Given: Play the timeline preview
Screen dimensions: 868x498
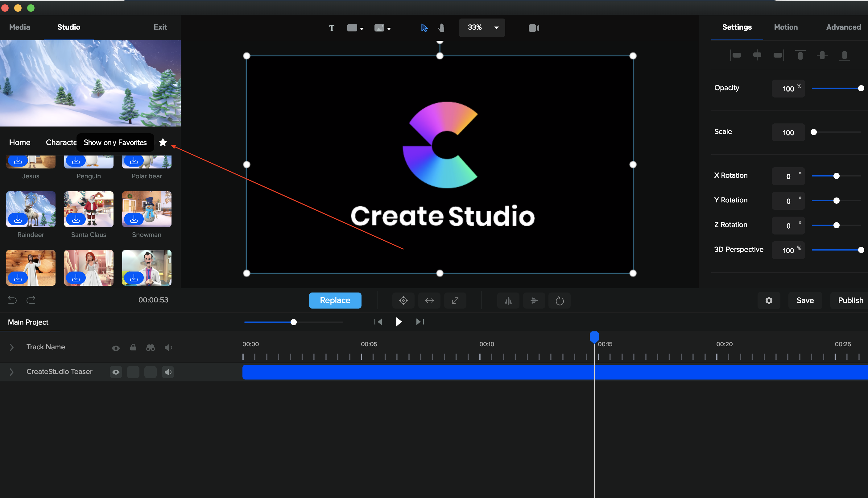Looking at the screenshot, I should 399,322.
